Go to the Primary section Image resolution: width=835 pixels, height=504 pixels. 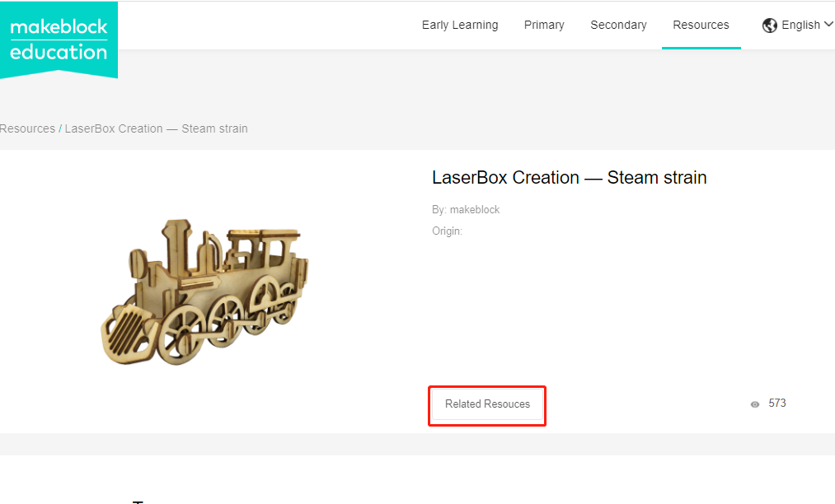[544, 26]
